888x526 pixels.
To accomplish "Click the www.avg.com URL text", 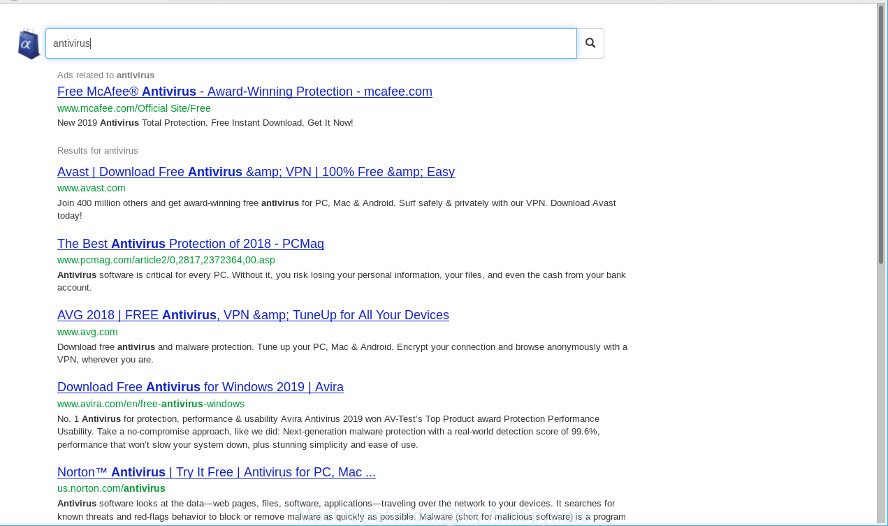I will 87,332.
